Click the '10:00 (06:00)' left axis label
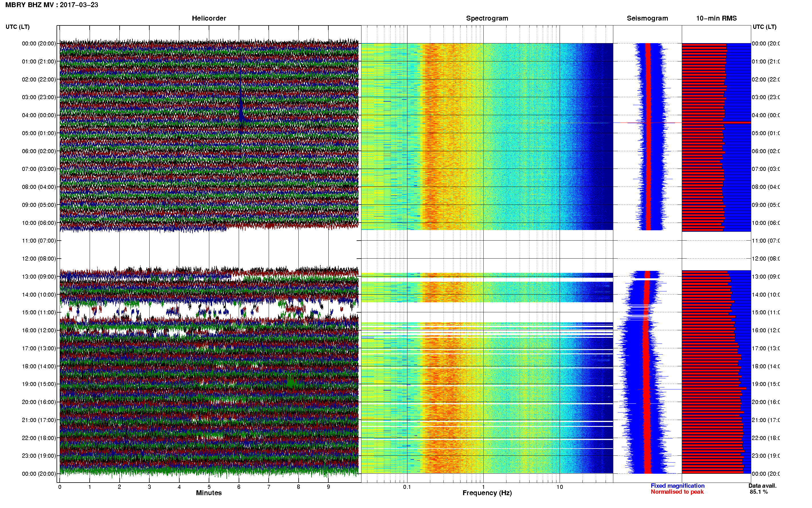The width and height of the screenshot is (812, 508). coord(39,223)
